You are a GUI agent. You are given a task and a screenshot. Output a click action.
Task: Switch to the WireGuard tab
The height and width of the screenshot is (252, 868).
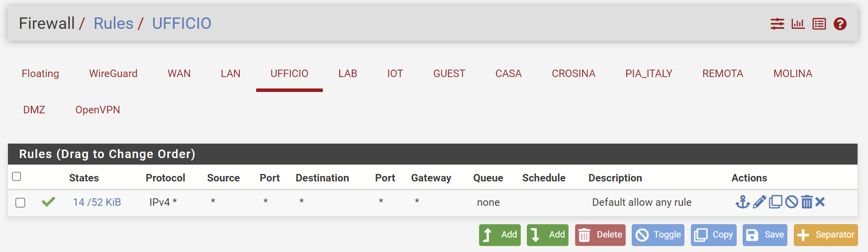click(x=113, y=74)
